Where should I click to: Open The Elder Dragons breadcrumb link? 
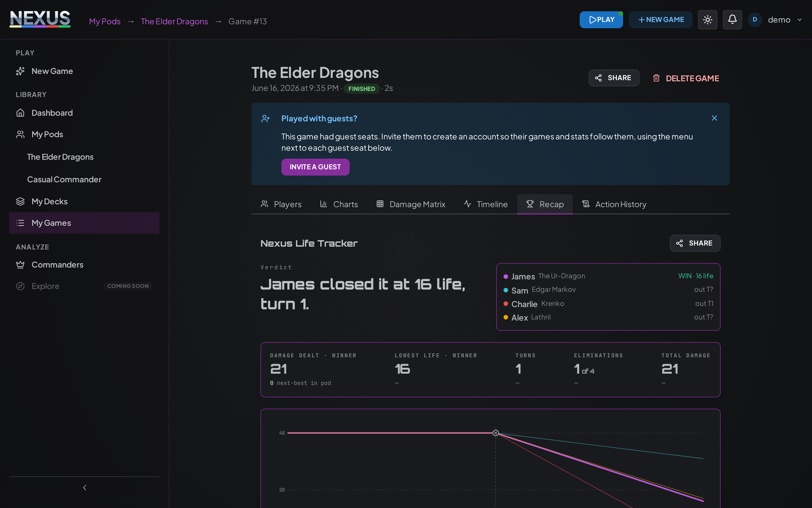174,21
